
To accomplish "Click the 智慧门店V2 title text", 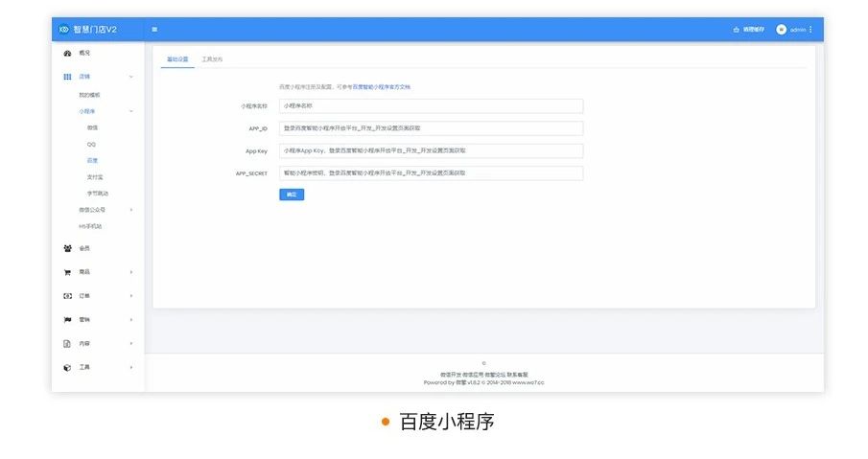I will point(95,30).
